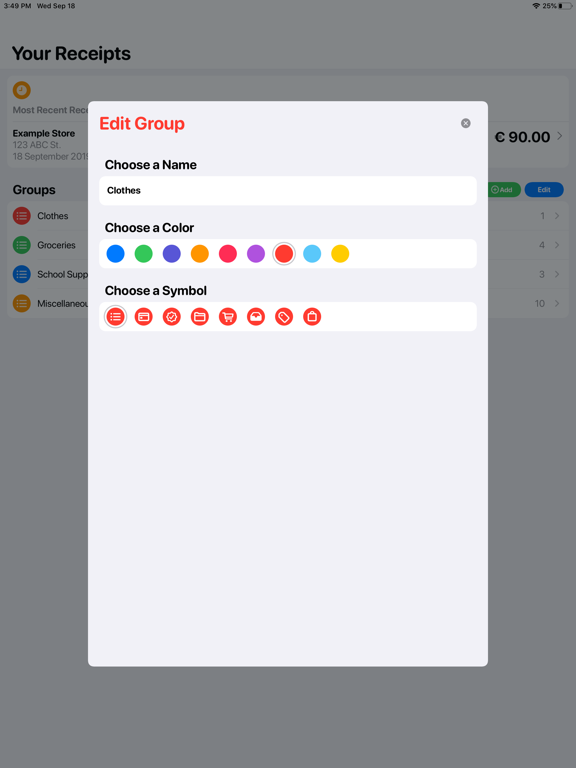
Task: Close the Edit Group dialog
Action: point(466,123)
